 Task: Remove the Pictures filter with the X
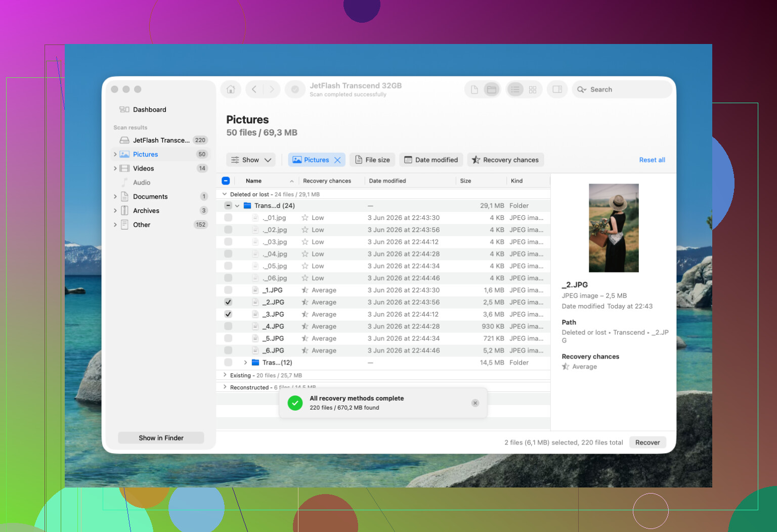(x=337, y=160)
